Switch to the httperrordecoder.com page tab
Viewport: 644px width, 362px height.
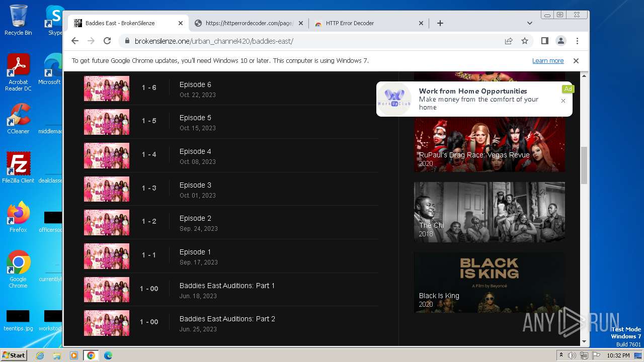click(x=249, y=23)
